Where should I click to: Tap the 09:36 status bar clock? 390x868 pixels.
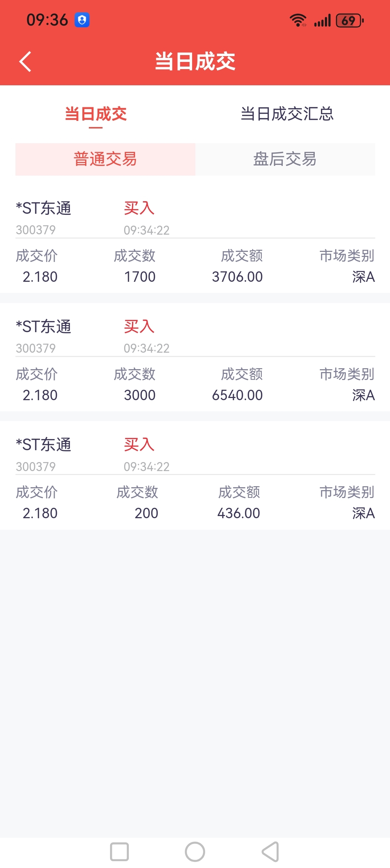pos(47,20)
